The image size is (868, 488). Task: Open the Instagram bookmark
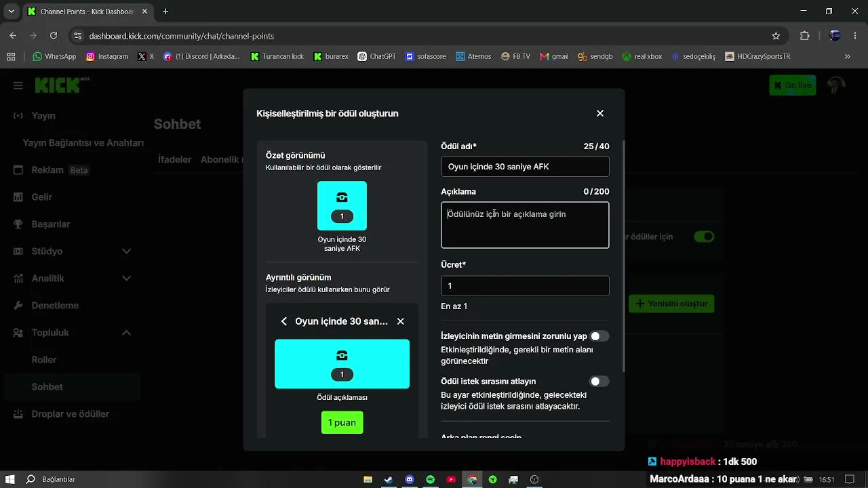tap(107, 56)
